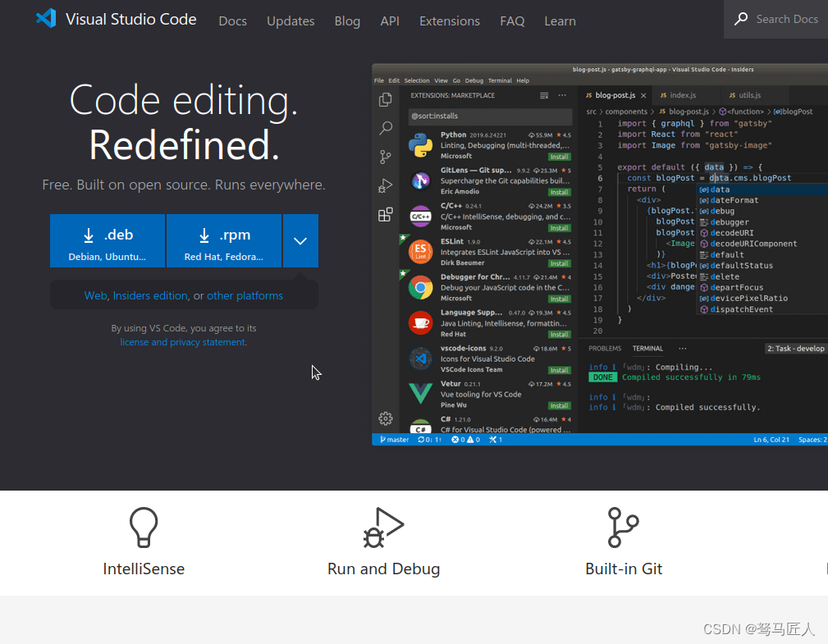The image size is (828, 644).
Task: Click the Source Control icon in activity bar
Action: click(386, 157)
